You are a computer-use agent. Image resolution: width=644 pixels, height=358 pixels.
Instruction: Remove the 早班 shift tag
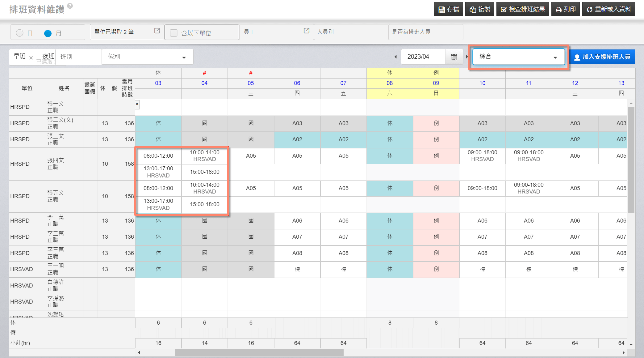31,58
